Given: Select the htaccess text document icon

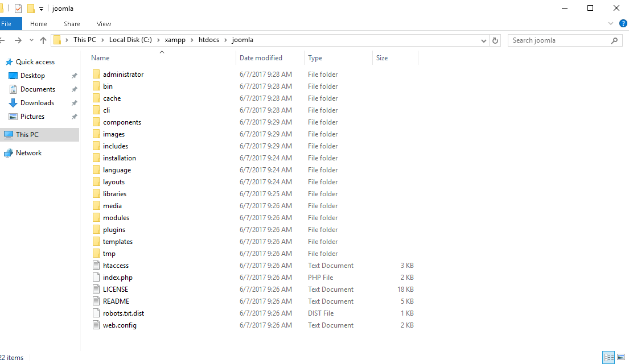Looking at the screenshot, I should [96, 266].
